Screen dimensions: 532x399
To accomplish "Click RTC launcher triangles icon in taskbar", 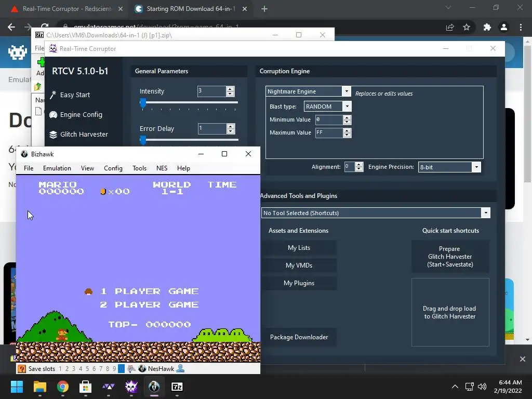I will pyautogui.click(x=109, y=387).
